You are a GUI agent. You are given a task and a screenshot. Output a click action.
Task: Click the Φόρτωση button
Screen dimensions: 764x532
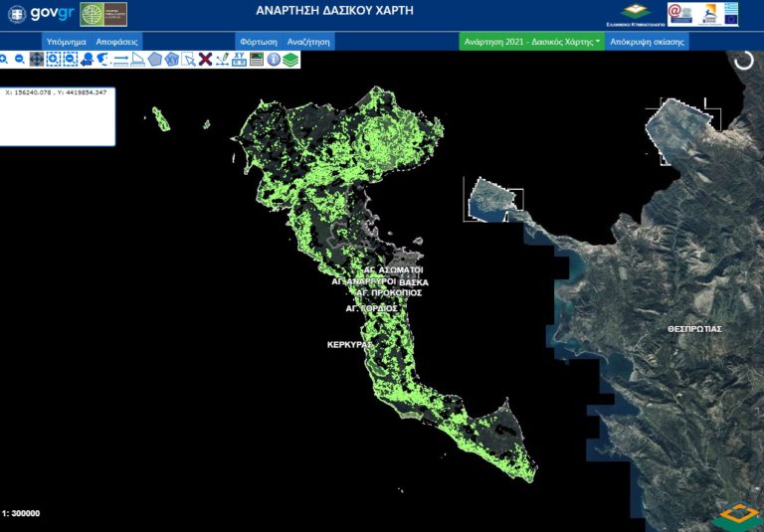coord(258,42)
